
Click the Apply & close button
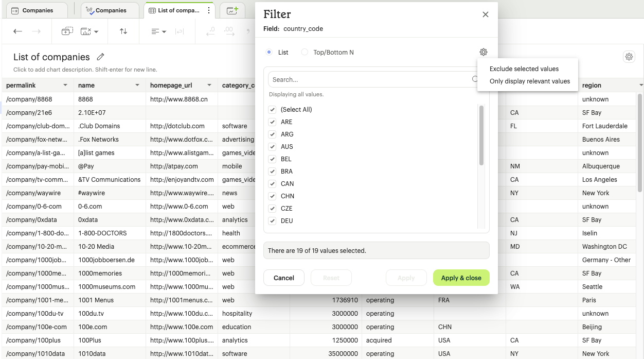pyautogui.click(x=461, y=278)
